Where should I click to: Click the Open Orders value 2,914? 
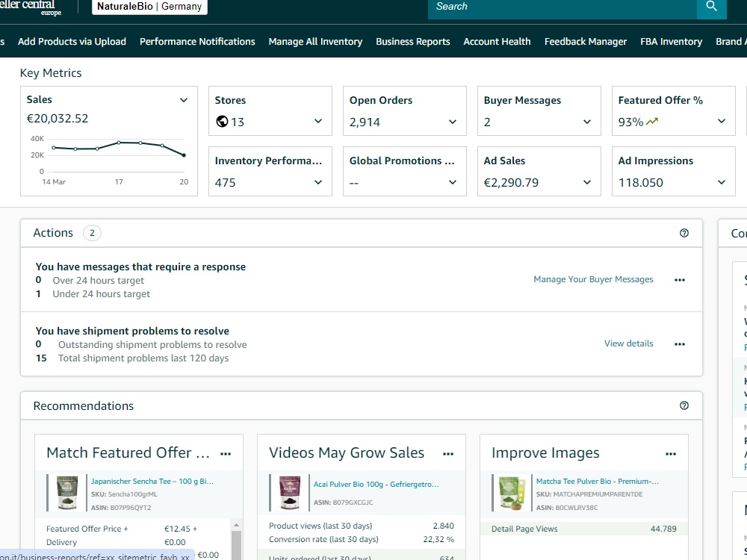pos(365,122)
